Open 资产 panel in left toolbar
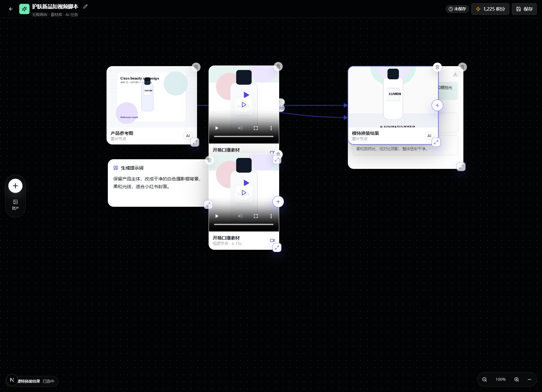This screenshot has height=392, width=542. [x=15, y=205]
